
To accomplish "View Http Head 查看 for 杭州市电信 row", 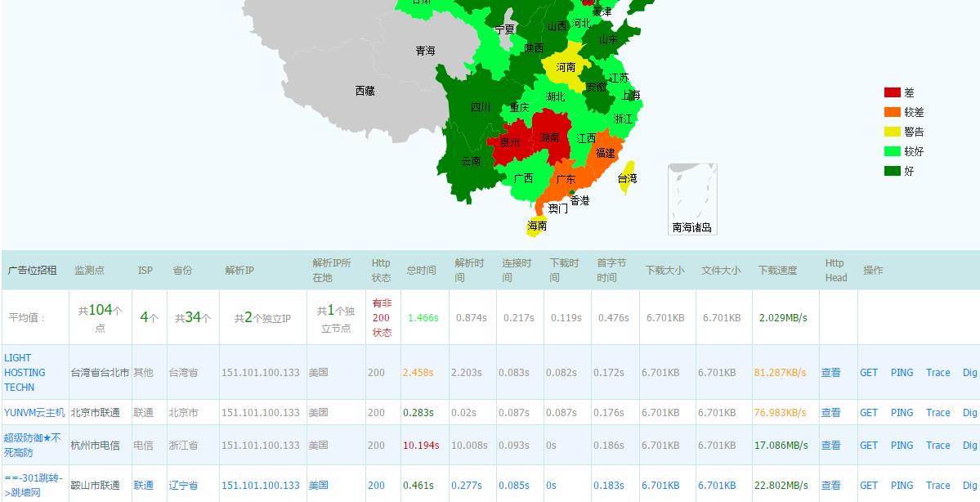I will (830, 445).
